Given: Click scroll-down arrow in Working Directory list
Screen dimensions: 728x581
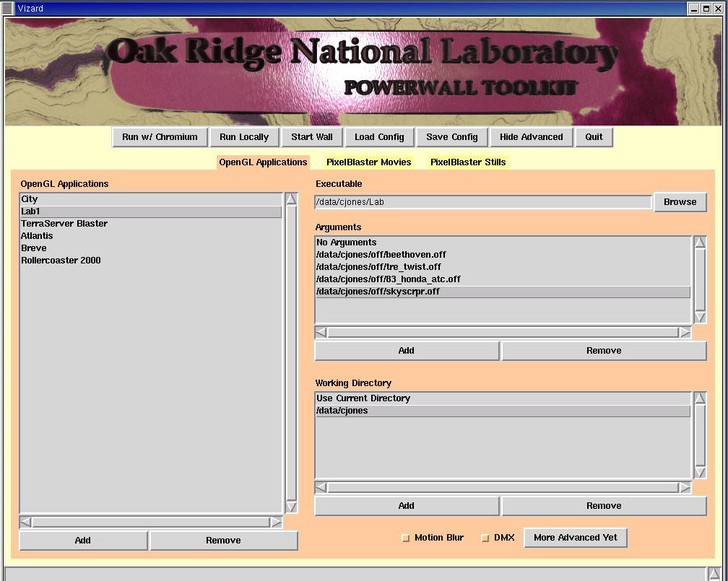Looking at the screenshot, I should (x=700, y=472).
